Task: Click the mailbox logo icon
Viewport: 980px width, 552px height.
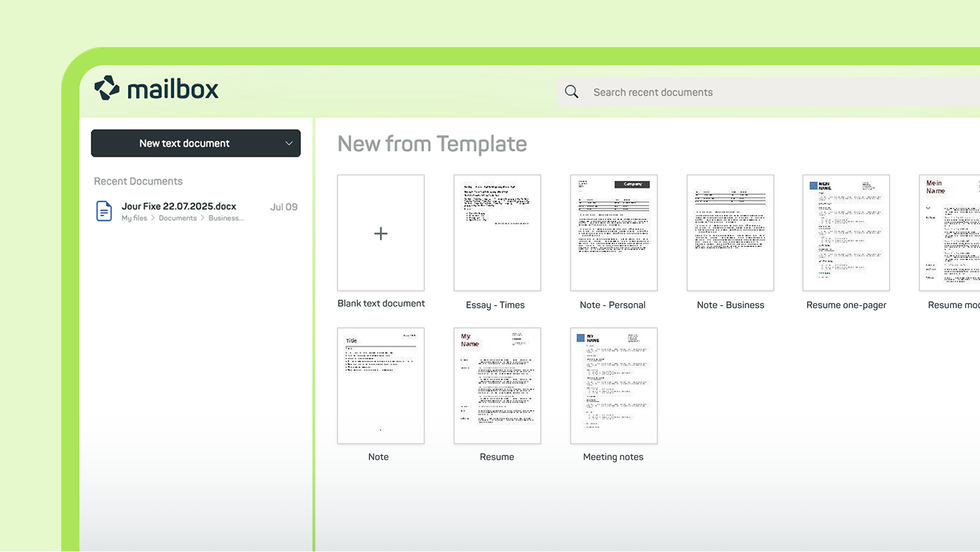Action: 107,88
